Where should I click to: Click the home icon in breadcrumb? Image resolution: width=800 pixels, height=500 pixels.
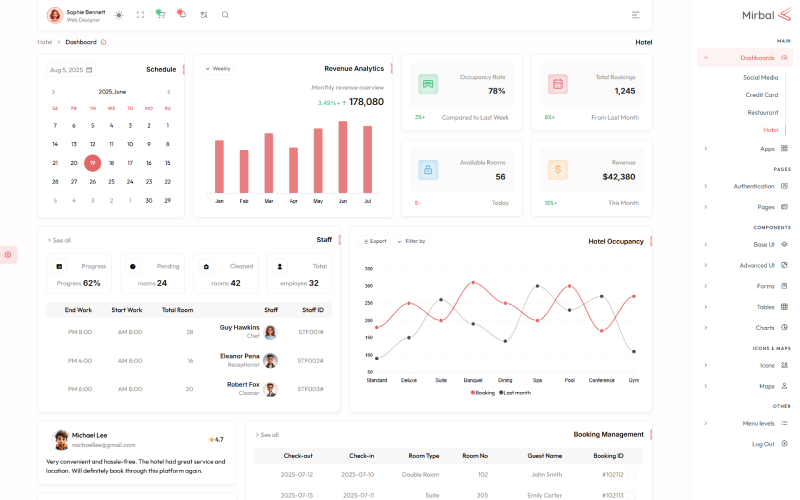click(x=103, y=42)
